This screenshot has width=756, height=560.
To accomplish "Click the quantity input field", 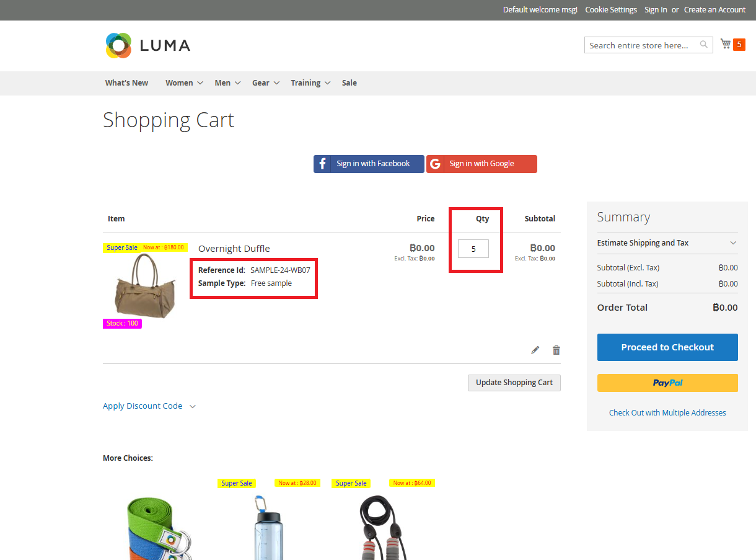I will click(x=473, y=249).
